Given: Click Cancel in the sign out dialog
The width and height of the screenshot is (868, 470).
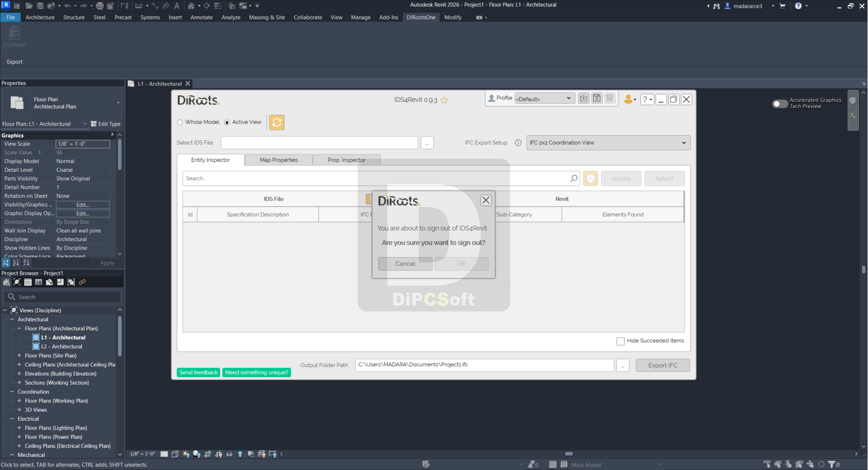Looking at the screenshot, I should pyautogui.click(x=405, y=264).
